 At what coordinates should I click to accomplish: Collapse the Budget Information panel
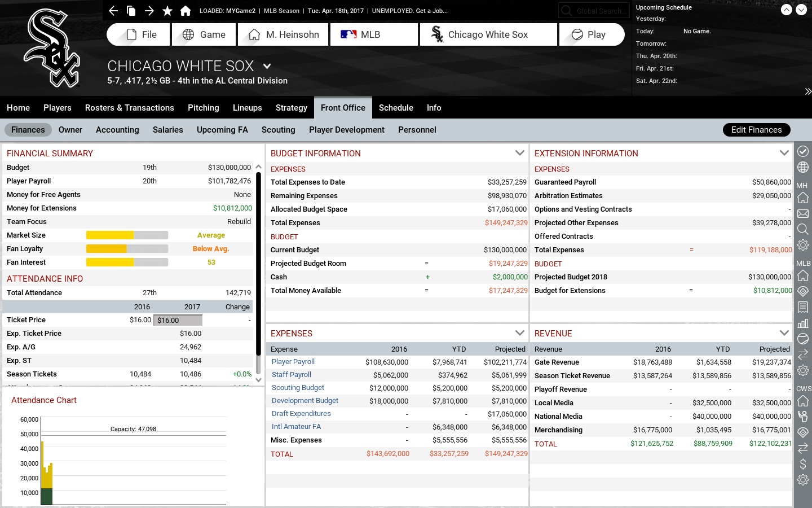pyautogui.click(x=520, y=153)
